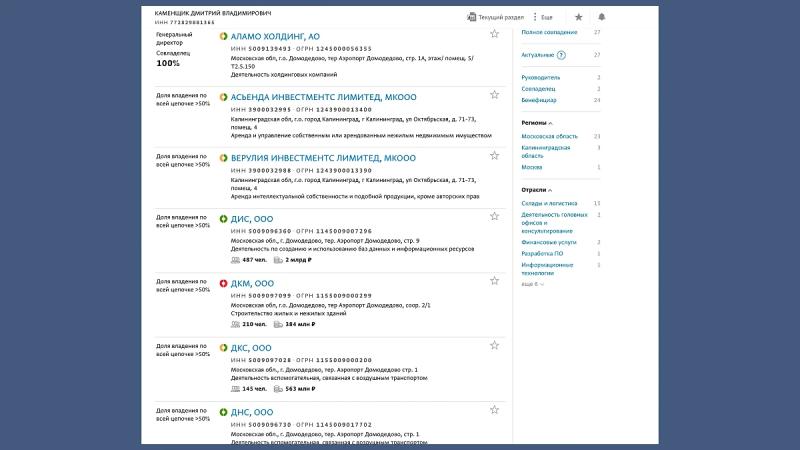Click the header favorites star icon
Image resolution: width=800 pixels, height=450 pixels.
[x=579, y=17]
